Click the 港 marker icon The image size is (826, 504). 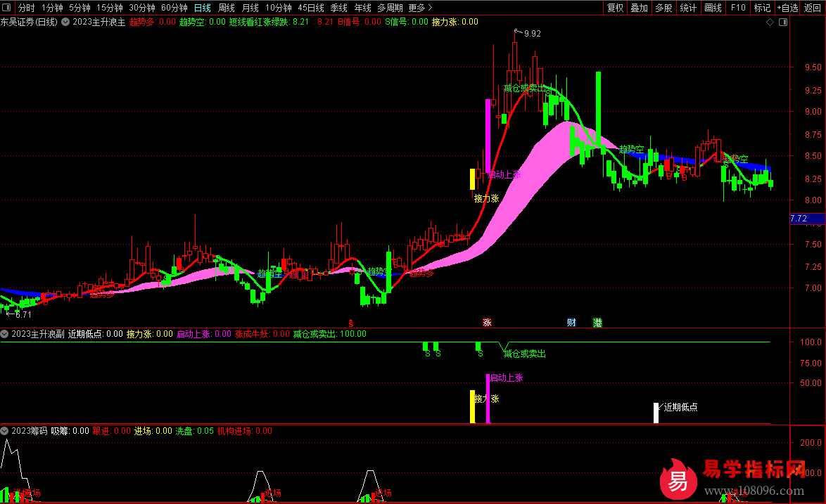pos(597,323)
